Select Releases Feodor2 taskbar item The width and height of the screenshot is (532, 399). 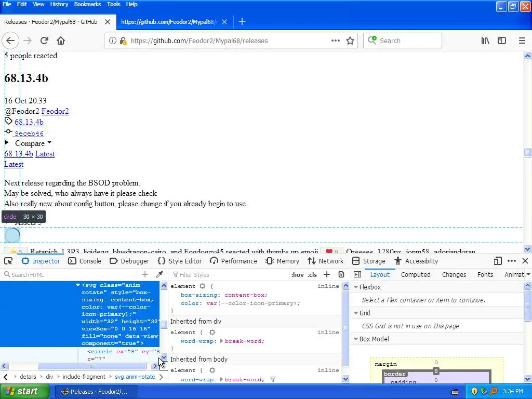tap(96, 392)
